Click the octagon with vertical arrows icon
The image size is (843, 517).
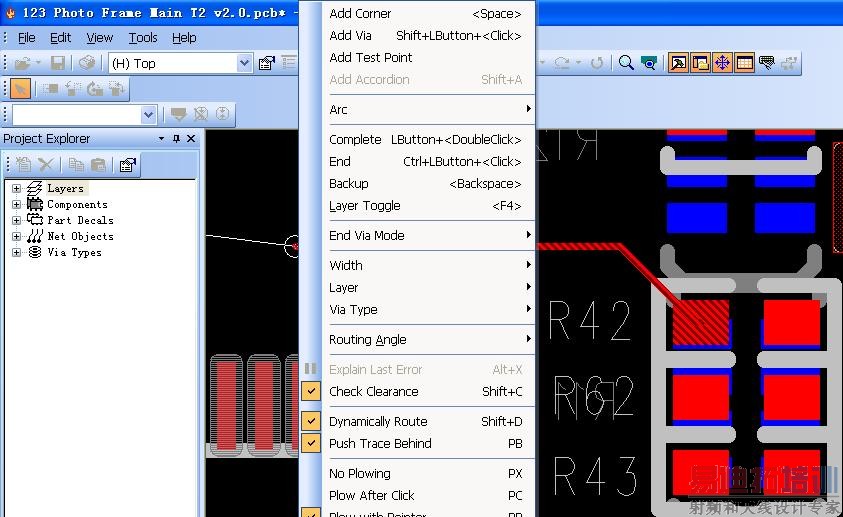[x=223, y=114]
